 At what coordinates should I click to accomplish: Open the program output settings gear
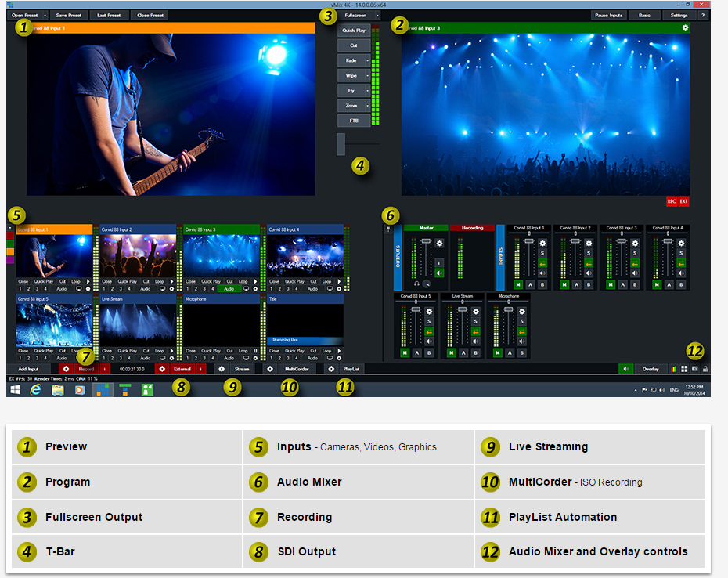[685, 28]
